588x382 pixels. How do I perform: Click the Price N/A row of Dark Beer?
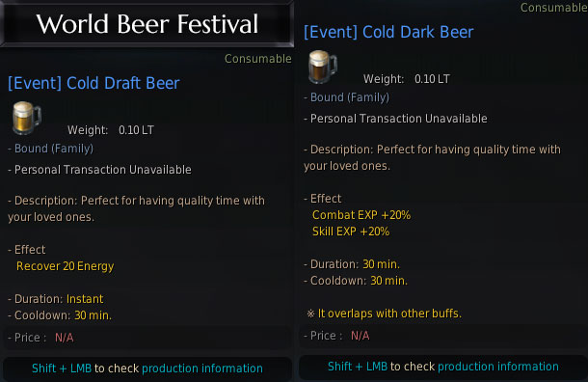443,336
